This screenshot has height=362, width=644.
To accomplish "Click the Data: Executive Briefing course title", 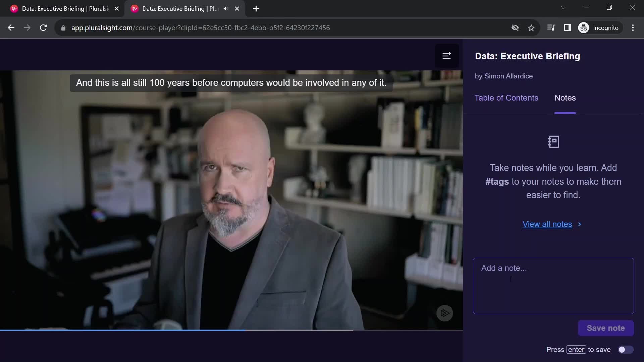I will pos(527,56).
